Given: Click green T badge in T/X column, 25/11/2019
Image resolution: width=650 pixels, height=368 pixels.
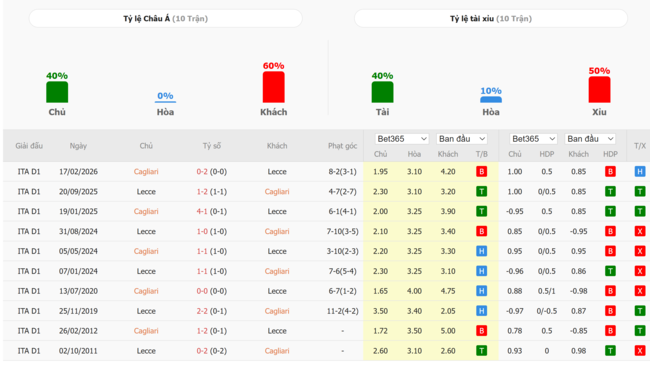Looking at the screenshot, I should pyautogui.click(x=640, y=311).
